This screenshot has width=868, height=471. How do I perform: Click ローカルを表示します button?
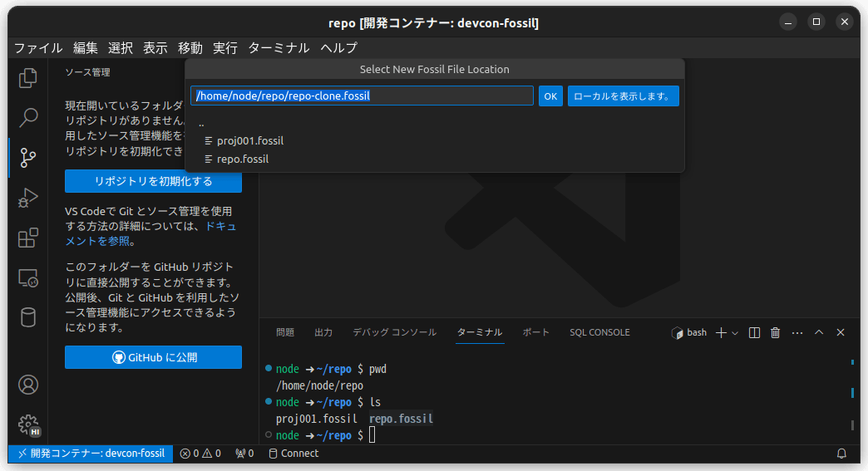(623, 96)
